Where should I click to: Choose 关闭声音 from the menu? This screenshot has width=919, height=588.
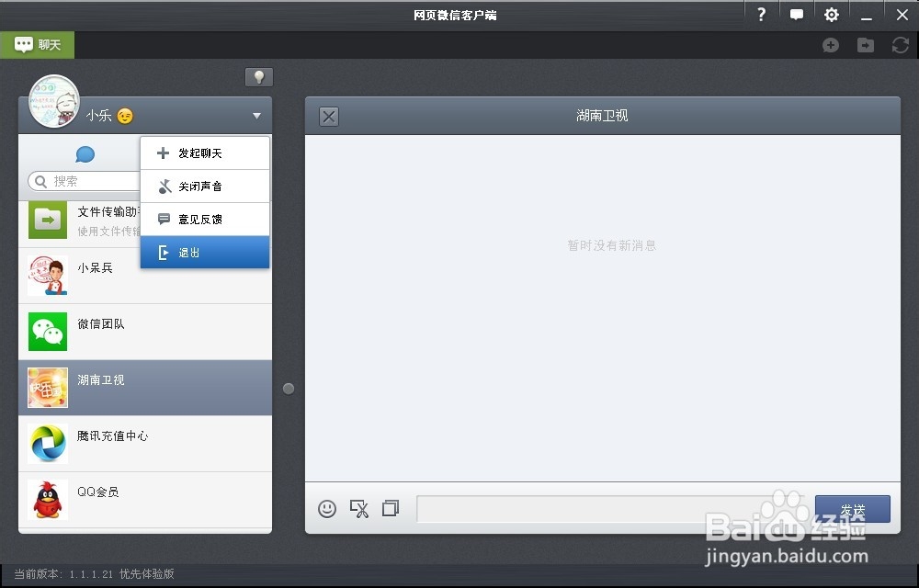click(x=205, y=187)
